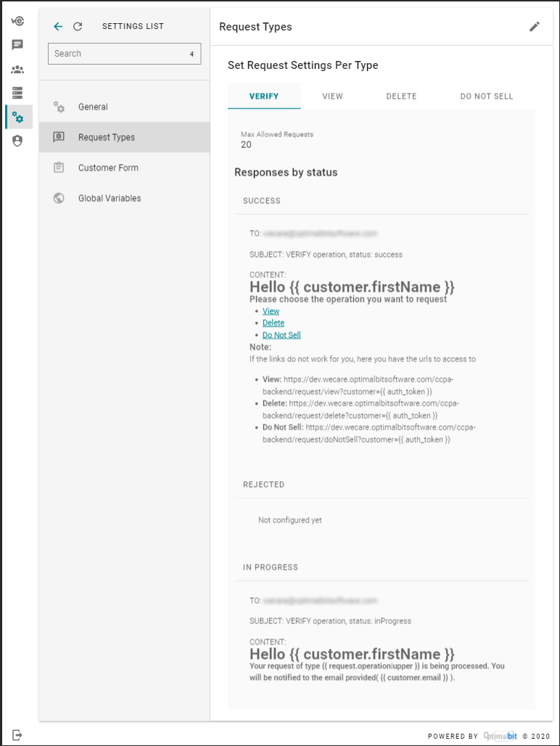
Task: Click the search result count 4
Action: click(x=192, y=54)
